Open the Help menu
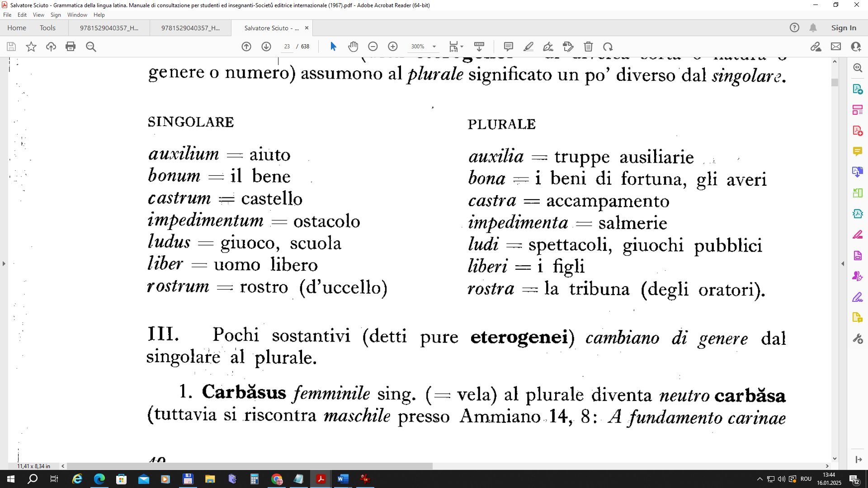 coord(99,15)
